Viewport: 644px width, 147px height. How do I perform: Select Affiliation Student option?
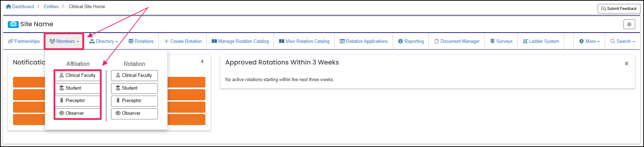pyautogui.click(x=78, y=88)
